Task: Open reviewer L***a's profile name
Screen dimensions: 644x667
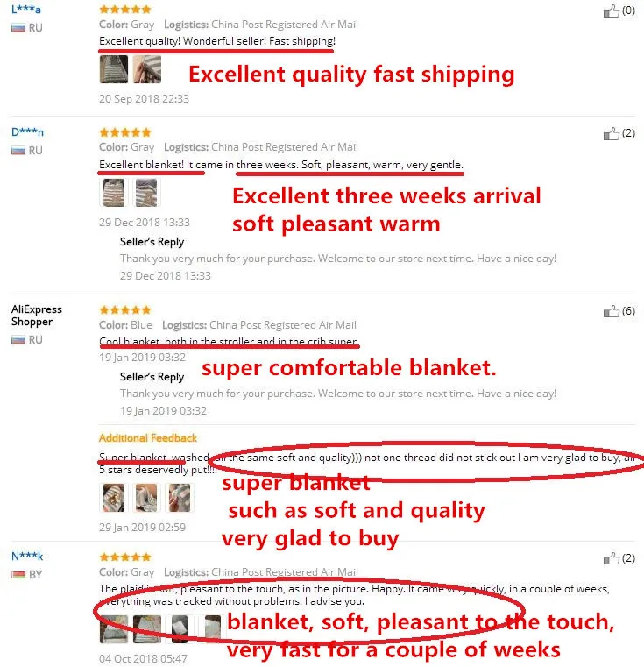Action: 26,10
